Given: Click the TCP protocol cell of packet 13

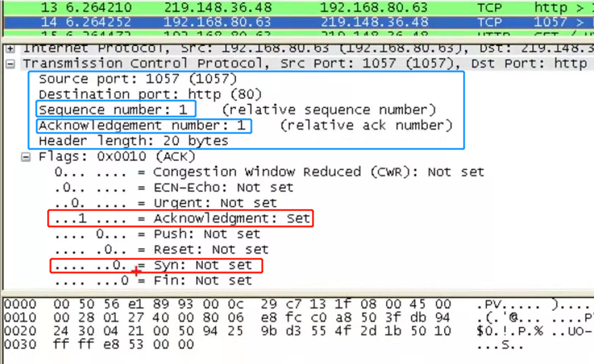Looking at the screenshot, I should point(489,7).
